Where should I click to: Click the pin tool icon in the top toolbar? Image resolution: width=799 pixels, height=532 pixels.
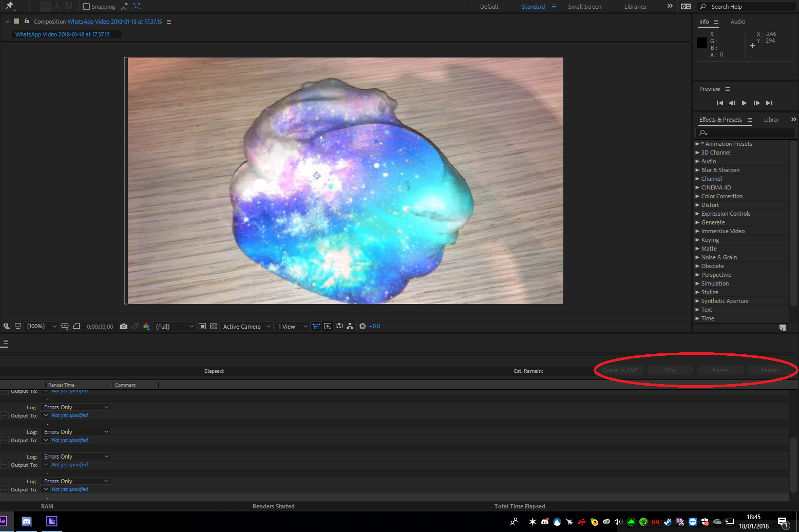(9, 6)
